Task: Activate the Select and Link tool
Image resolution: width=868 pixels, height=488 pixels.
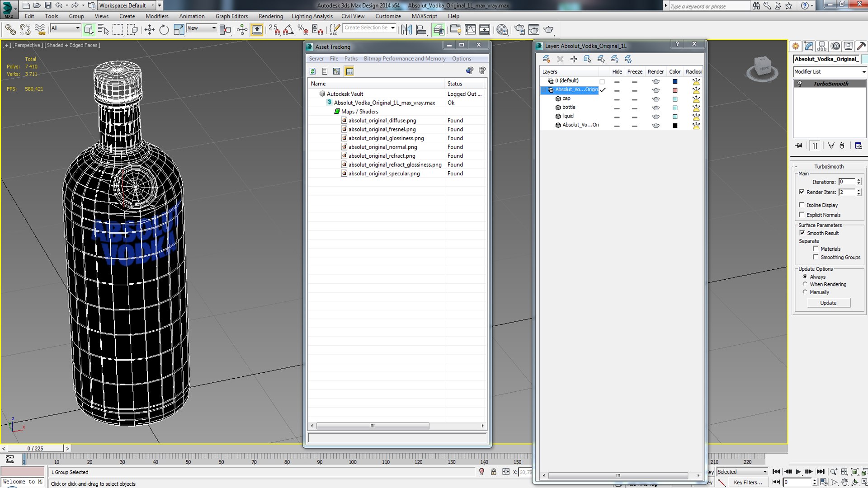Action: [10, 30]
